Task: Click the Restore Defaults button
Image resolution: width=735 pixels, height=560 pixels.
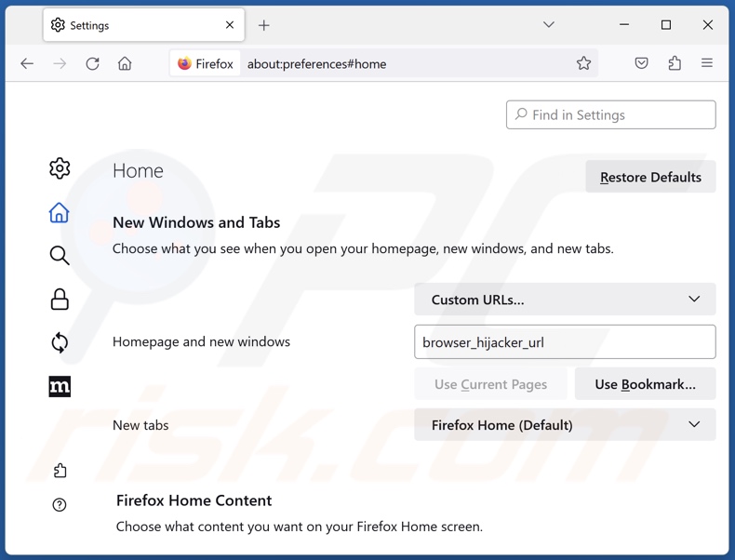Action: [x=650, y=177]
